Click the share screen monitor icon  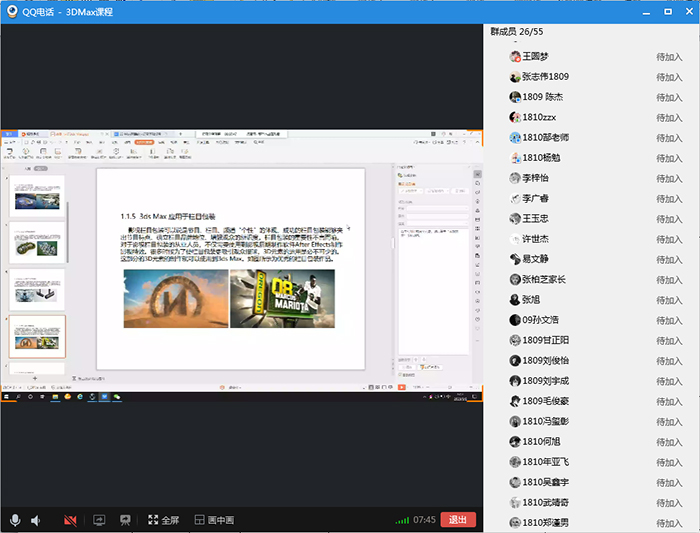pyautogui.click(x=99, y=520)
